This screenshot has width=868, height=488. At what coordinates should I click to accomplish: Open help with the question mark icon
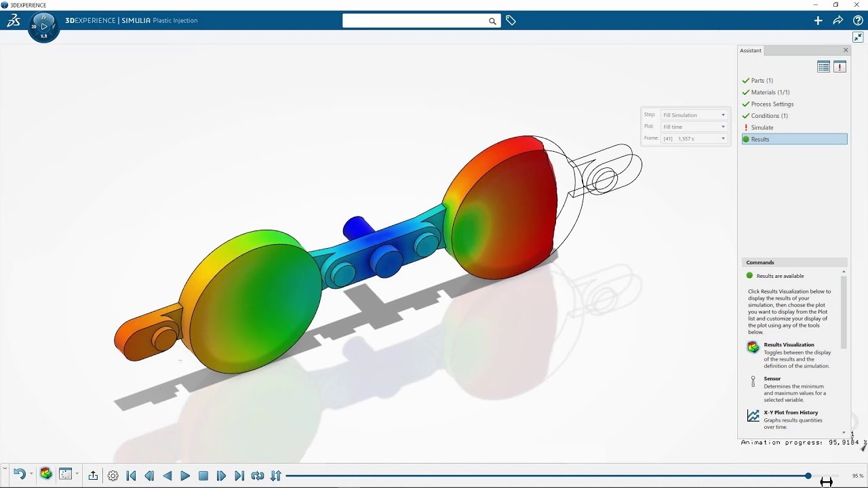click(858, 21)
